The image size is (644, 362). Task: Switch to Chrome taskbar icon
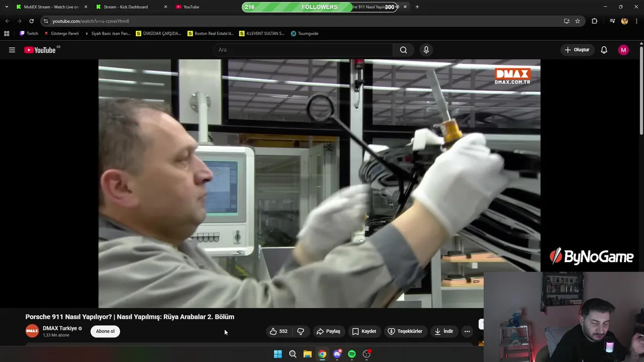pos(323,354)
